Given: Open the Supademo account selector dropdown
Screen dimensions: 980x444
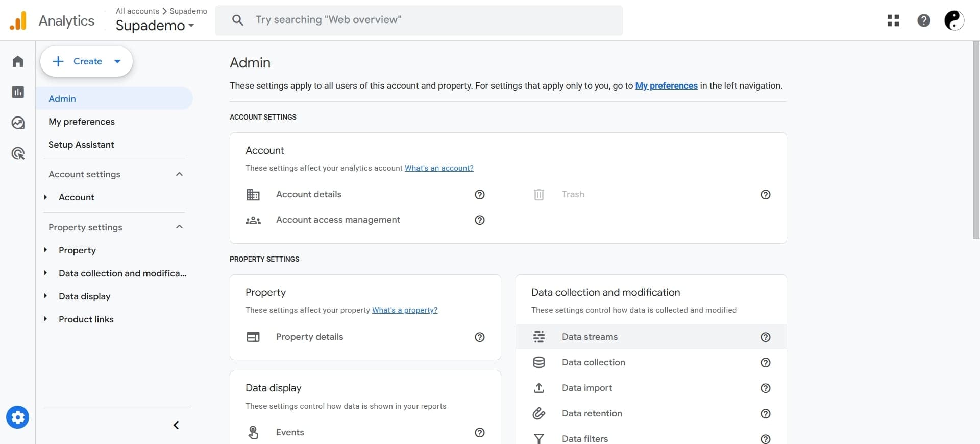Looking at the screenshot, I should click(x=155, y=25).
